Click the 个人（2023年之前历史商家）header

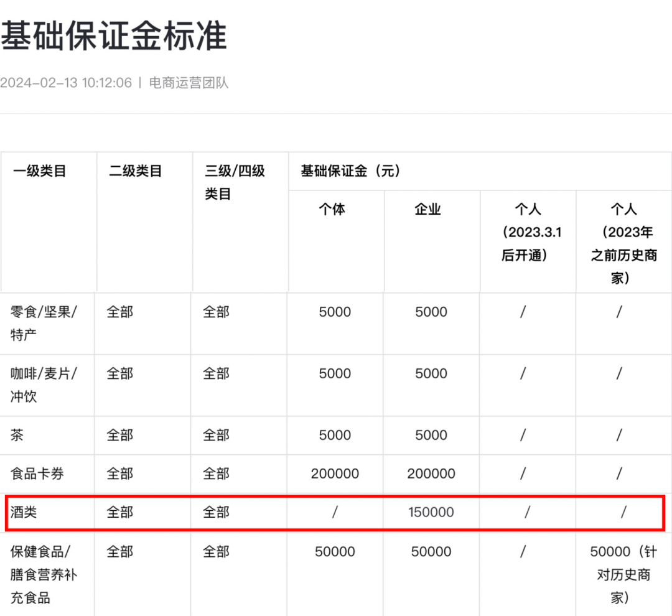click(x=624, y=243)
